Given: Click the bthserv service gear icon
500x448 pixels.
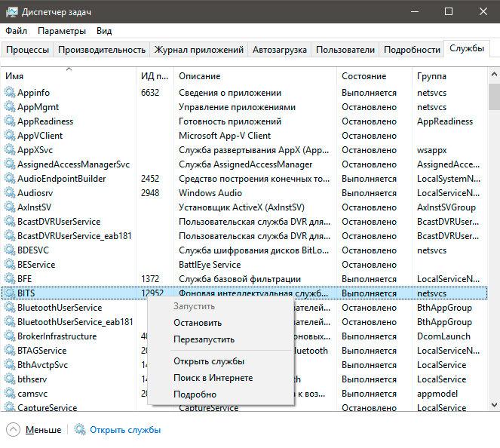Looking at the screenshot, I should coord(10,379).
